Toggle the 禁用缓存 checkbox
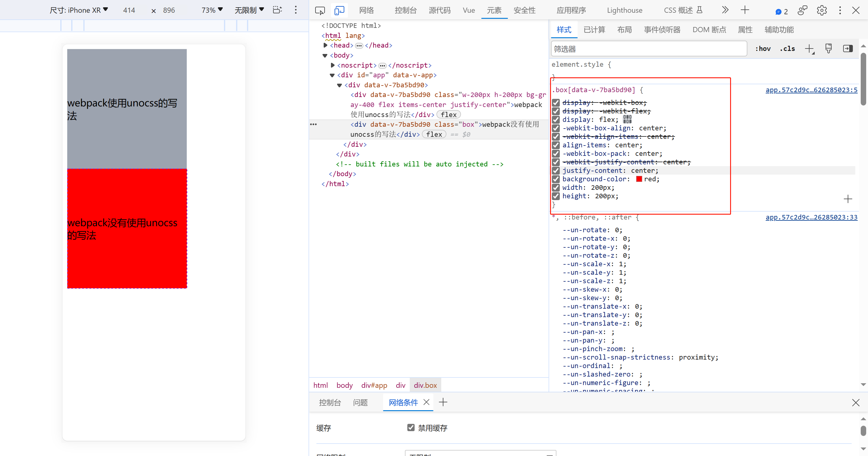 [x=411, y=428]
